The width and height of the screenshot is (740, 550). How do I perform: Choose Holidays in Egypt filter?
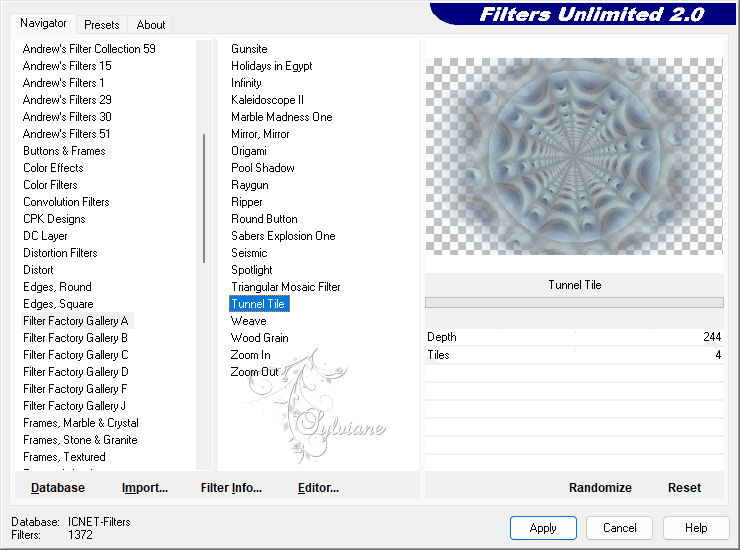(271, 66)
